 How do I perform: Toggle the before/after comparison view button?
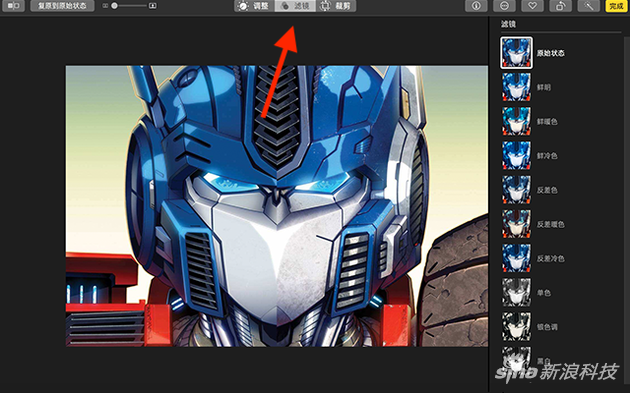click(13, 6)
